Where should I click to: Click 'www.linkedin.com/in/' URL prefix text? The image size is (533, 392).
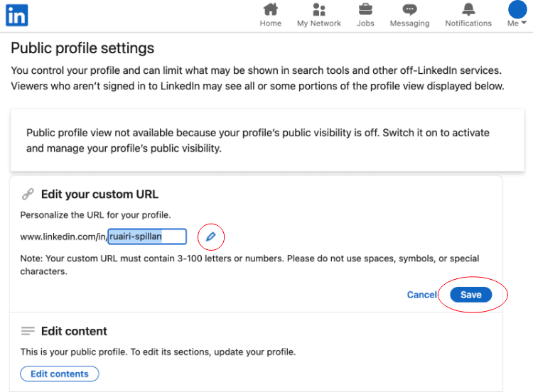63,236
